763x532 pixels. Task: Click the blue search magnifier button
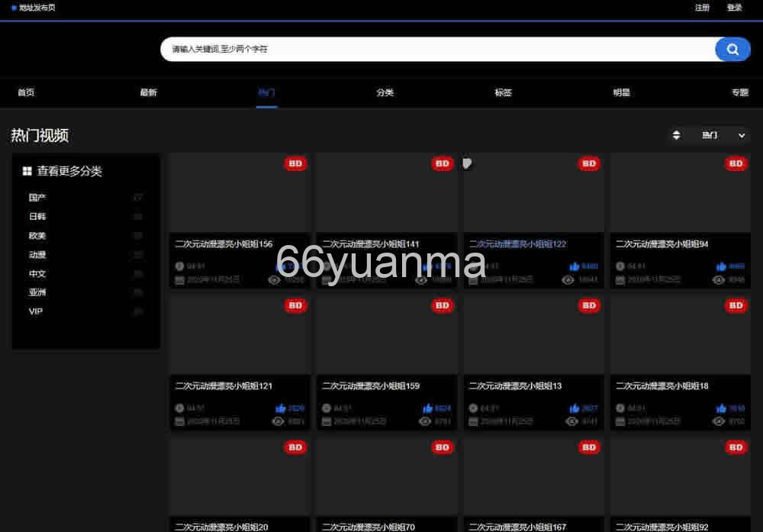tap(732, 49)
